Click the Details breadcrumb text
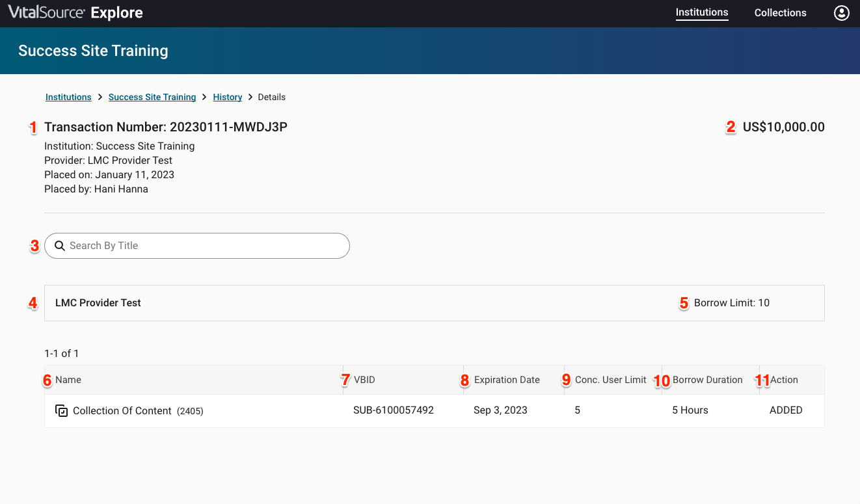 click(272, 97)
